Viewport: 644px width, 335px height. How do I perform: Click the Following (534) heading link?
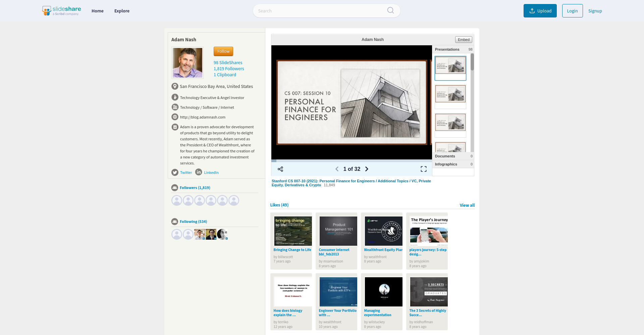click(x=193, y=222)
